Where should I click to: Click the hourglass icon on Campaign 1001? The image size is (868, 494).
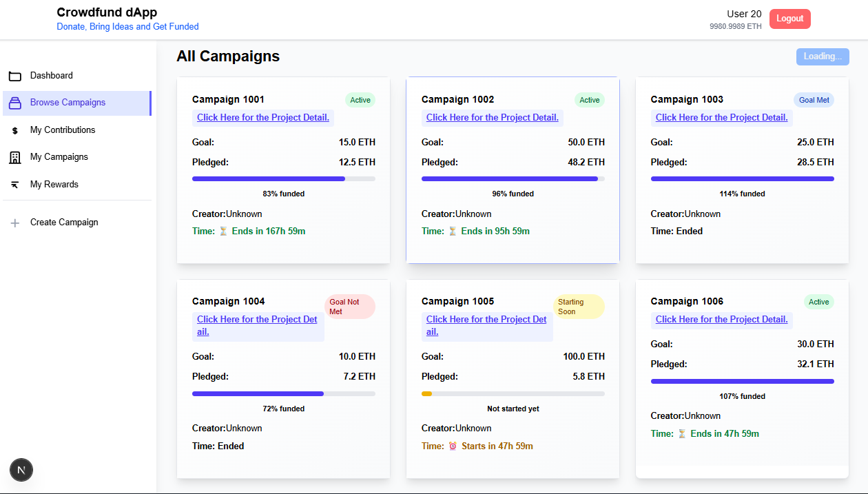[x=223, y=231]
